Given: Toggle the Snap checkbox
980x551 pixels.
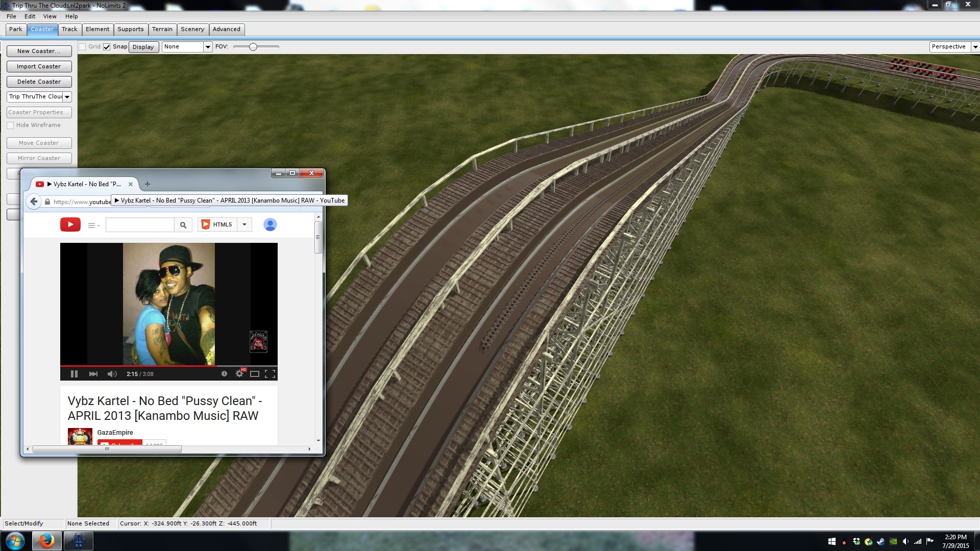Looking at the screenshot, I should (107, 47).
